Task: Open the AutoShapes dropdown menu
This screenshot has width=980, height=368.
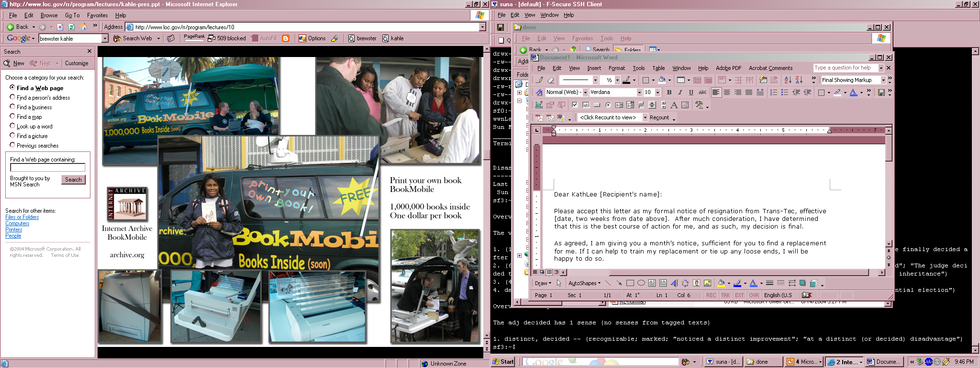Action: point(584,283)
